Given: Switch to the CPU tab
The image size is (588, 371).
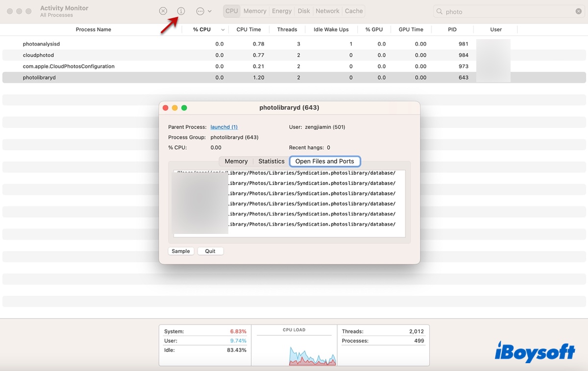Looking at the screenshot, I should (x=232, y=11).
